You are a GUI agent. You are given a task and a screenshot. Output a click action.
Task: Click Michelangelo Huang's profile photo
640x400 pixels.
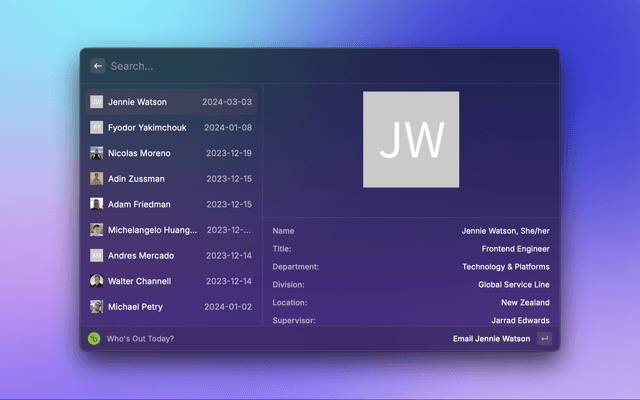[96, 230]
